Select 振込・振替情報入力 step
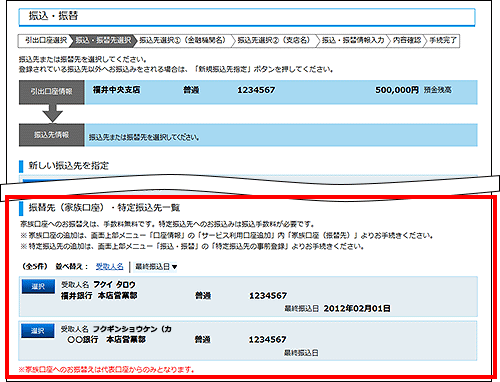The image size is (500, 382). (353, 41)
